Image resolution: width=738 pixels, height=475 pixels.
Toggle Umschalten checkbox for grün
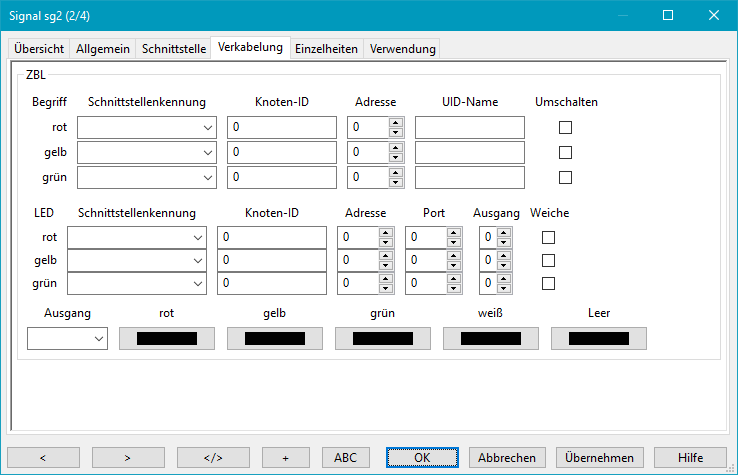[x=565, y=177]
